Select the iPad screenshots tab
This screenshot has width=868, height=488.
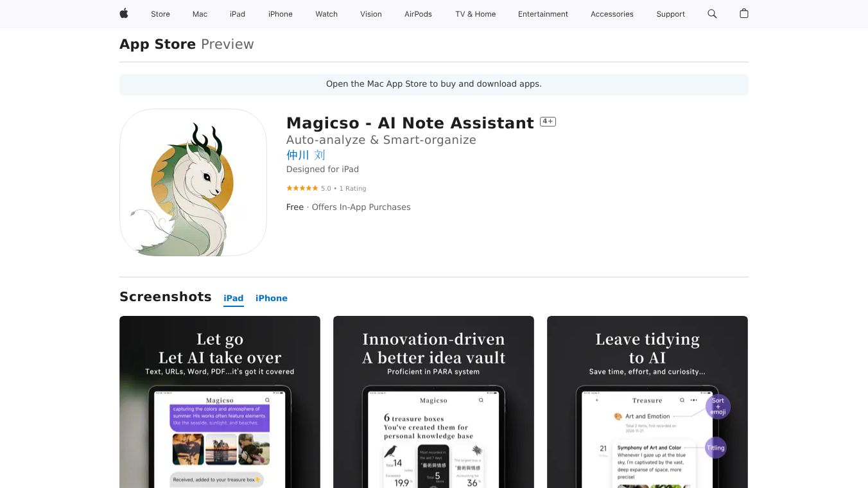pos(234,299)
